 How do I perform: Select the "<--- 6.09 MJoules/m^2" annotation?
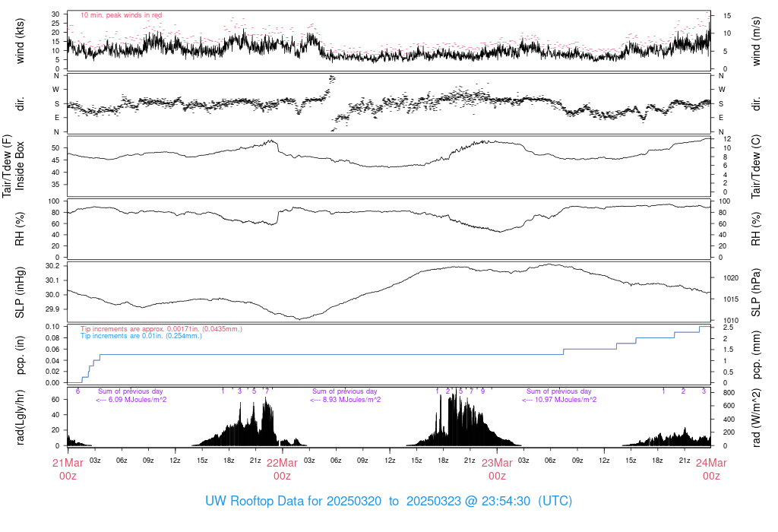(131, 400)
